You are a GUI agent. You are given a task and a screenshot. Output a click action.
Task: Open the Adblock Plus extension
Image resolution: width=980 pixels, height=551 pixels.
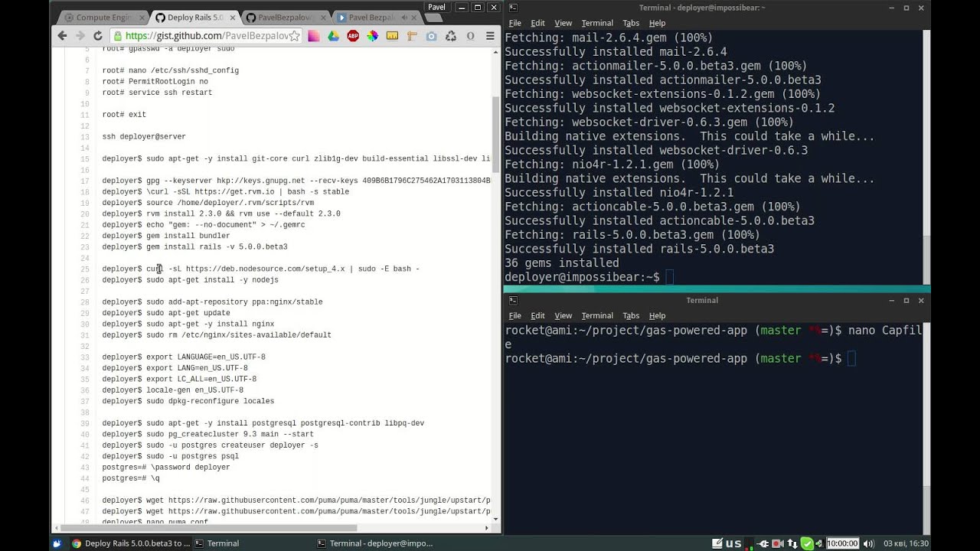pyautogui.click(x=353, y=36)
